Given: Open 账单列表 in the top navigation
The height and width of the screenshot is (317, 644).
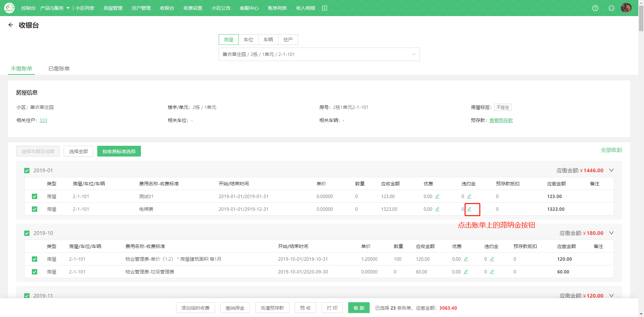Looking at the screenshot, I should [x=277, y=8].
